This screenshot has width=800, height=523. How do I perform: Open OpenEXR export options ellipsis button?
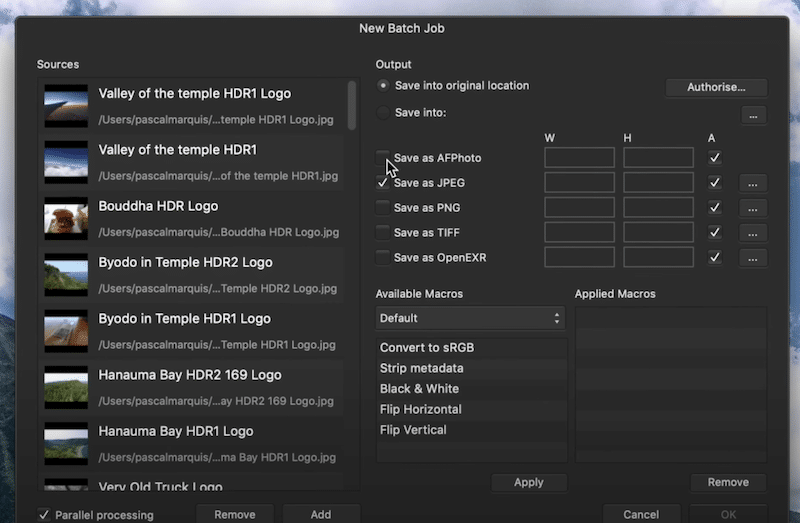tap(753, 258)
